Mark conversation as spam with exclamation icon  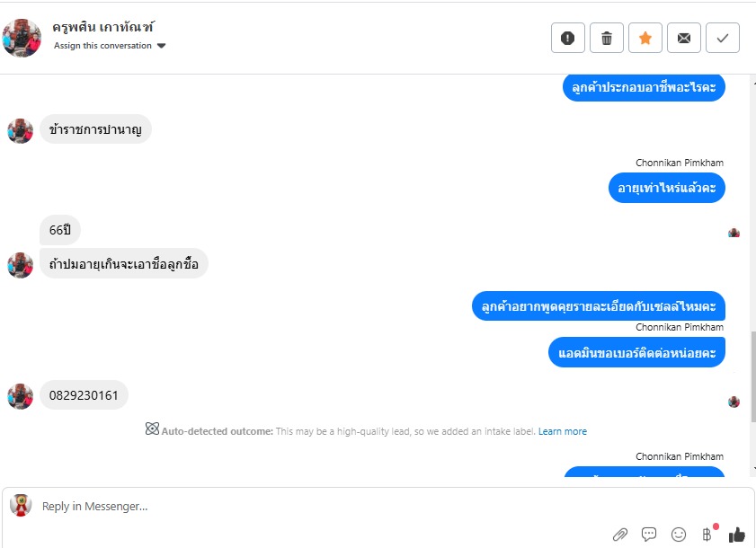coord(567,38)
